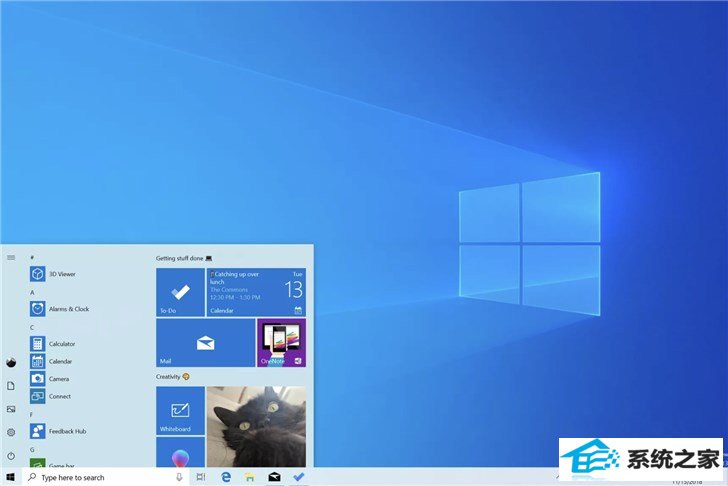This screenshot has width=728, height=486.
Task: Open the user account picture
Action: [11, 363]
